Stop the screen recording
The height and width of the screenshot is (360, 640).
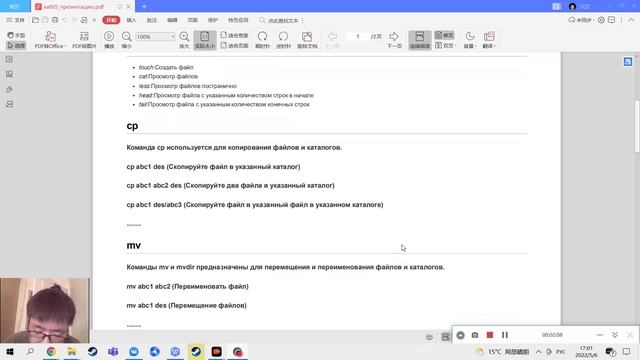[490, 335]
